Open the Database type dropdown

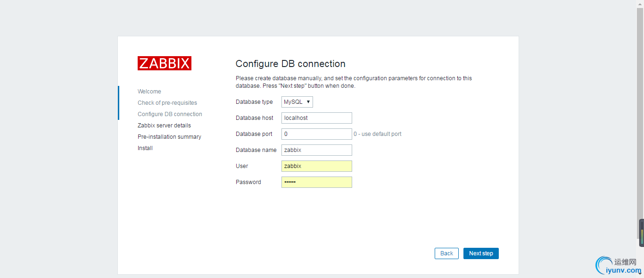[297, 102]
